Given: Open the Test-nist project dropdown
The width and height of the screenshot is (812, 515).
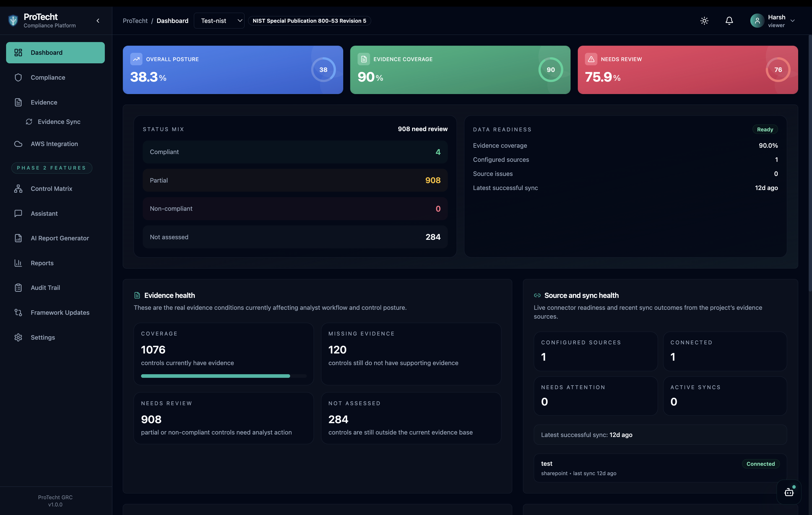Looking at the screenshot, I should [x=219, y=20].
